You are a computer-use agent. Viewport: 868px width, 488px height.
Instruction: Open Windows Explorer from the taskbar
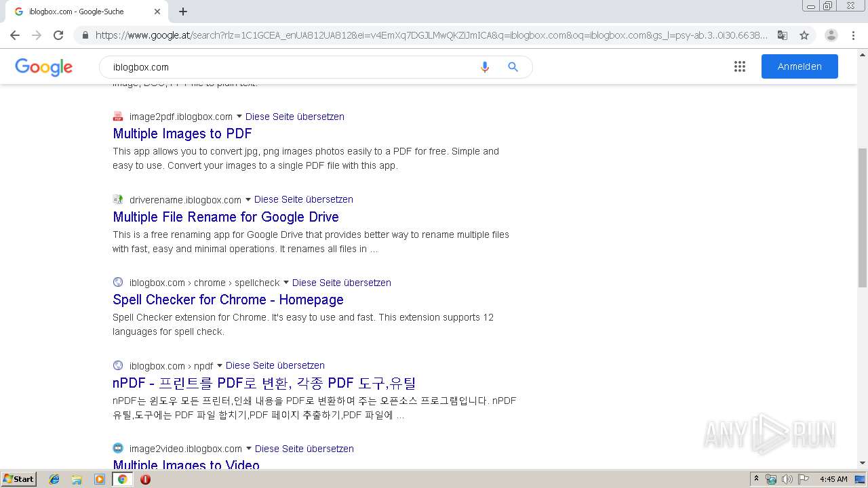click(x=77, y=479)
